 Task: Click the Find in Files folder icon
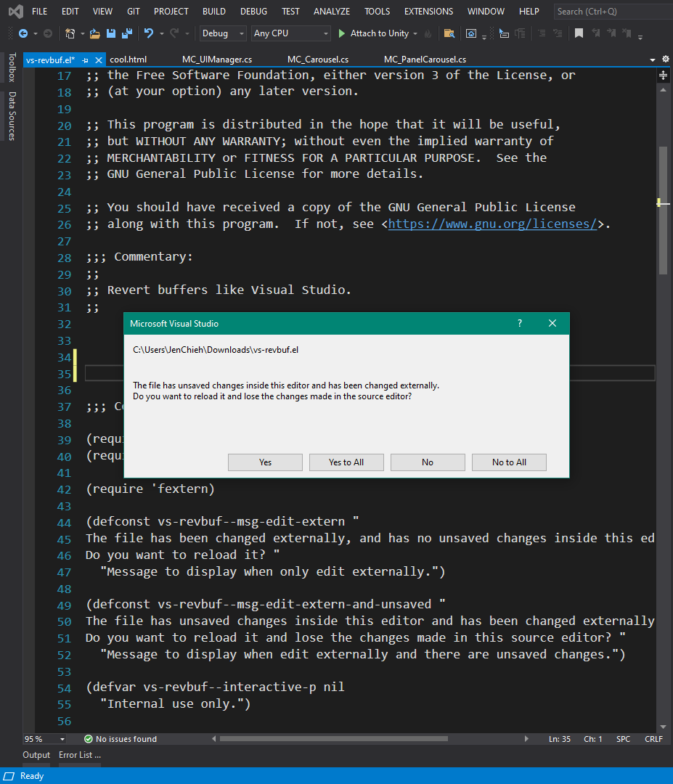point(449,33)
